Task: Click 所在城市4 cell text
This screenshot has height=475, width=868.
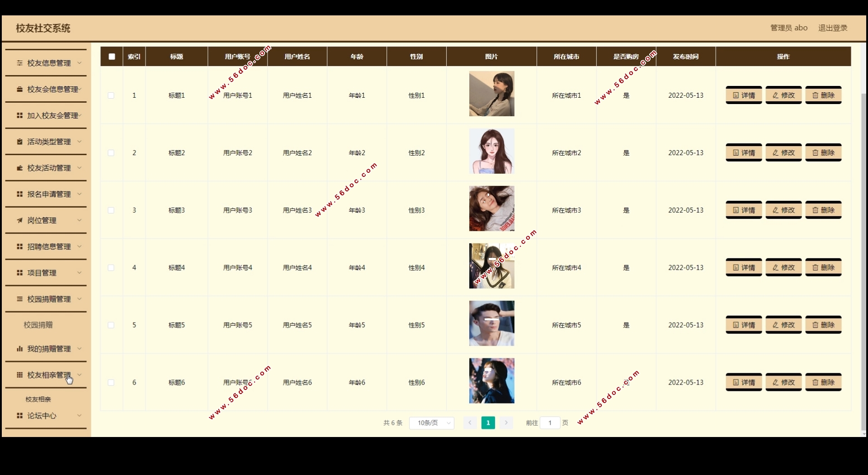Action: (566, 268)
